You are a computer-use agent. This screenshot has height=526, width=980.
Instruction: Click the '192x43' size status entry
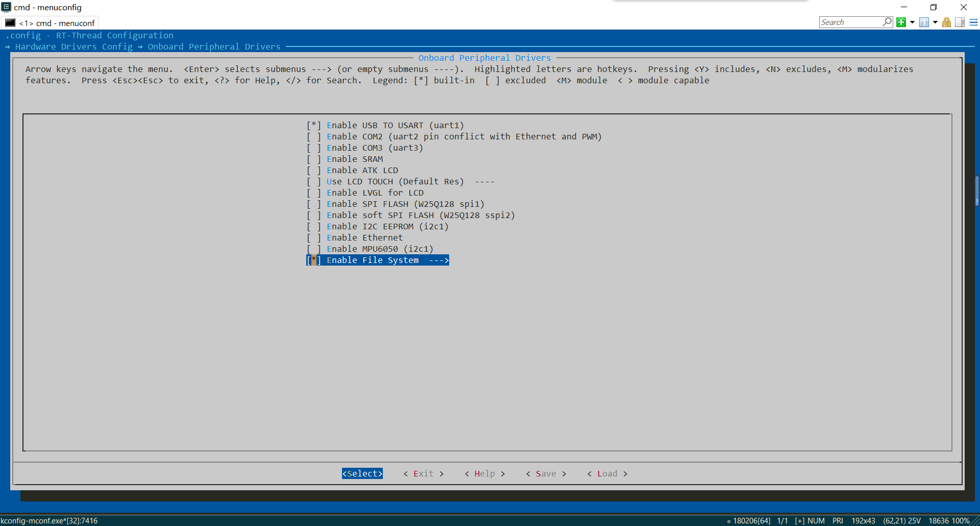863,520
